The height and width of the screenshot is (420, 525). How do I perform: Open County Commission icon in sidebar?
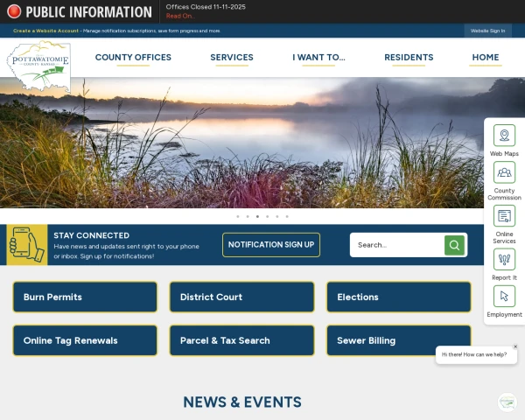pos(504,172)
